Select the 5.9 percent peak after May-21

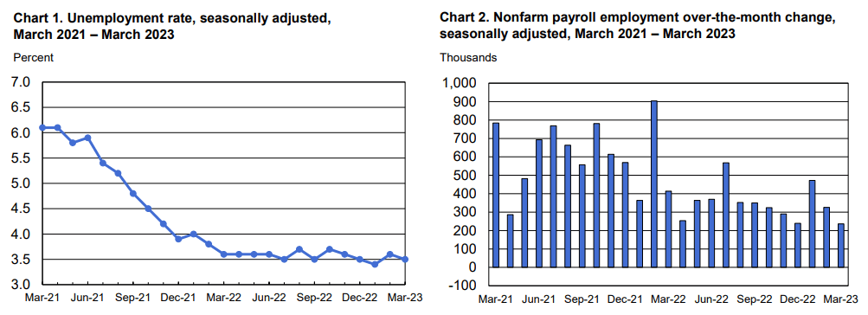click(x=88, y=138)
